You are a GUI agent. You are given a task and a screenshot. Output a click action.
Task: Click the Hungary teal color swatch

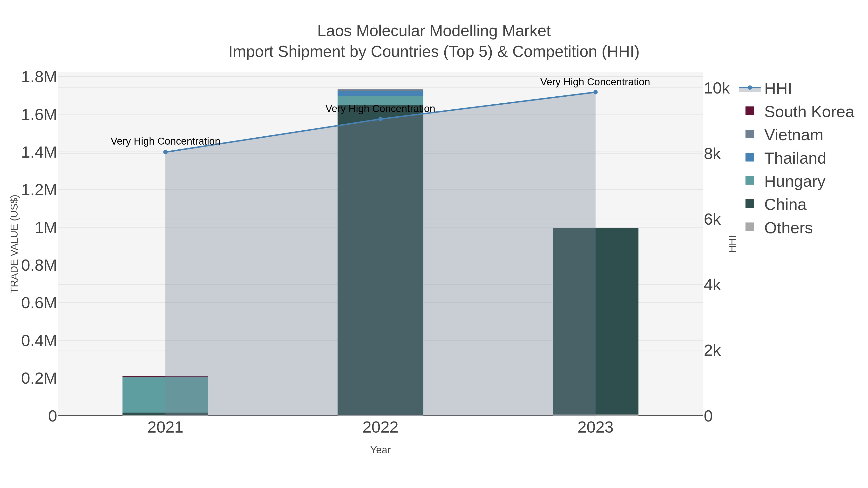click(750, 180)
